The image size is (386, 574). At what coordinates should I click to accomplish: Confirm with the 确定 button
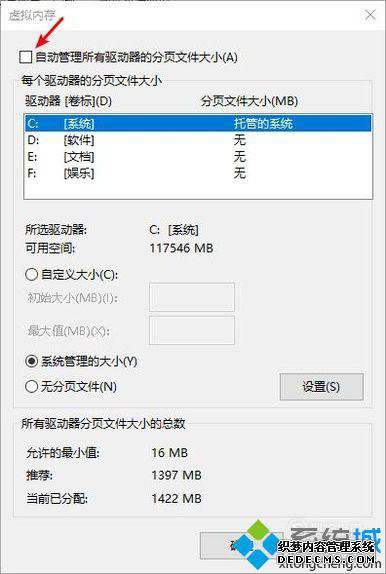click(x=242, y=545)
